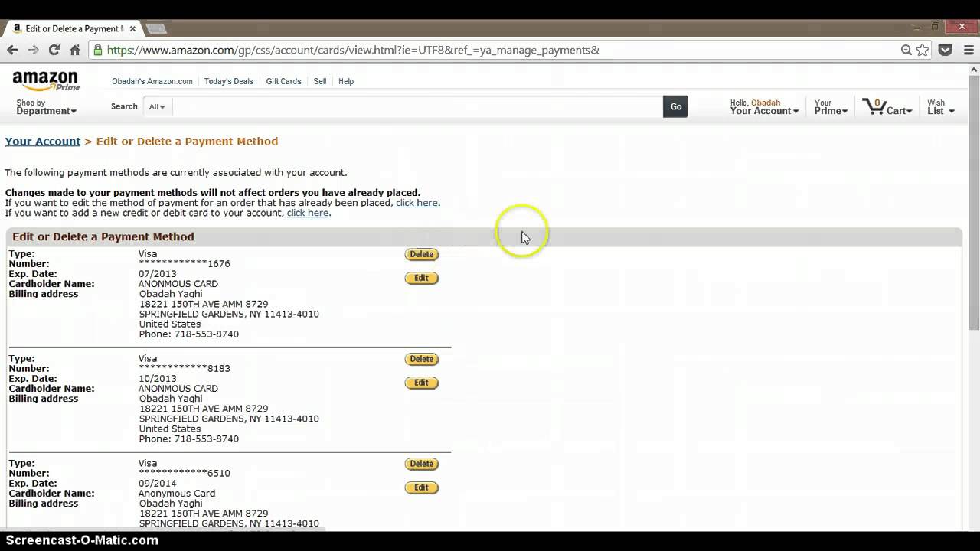Open a new browser tab

tap(156, 29)
